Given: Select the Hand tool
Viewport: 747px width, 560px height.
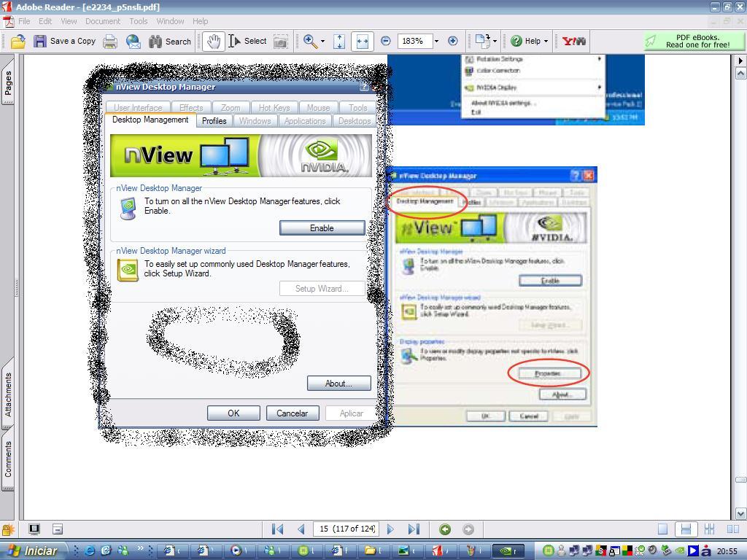Looking at the screenshot, I should coord(214,42).
